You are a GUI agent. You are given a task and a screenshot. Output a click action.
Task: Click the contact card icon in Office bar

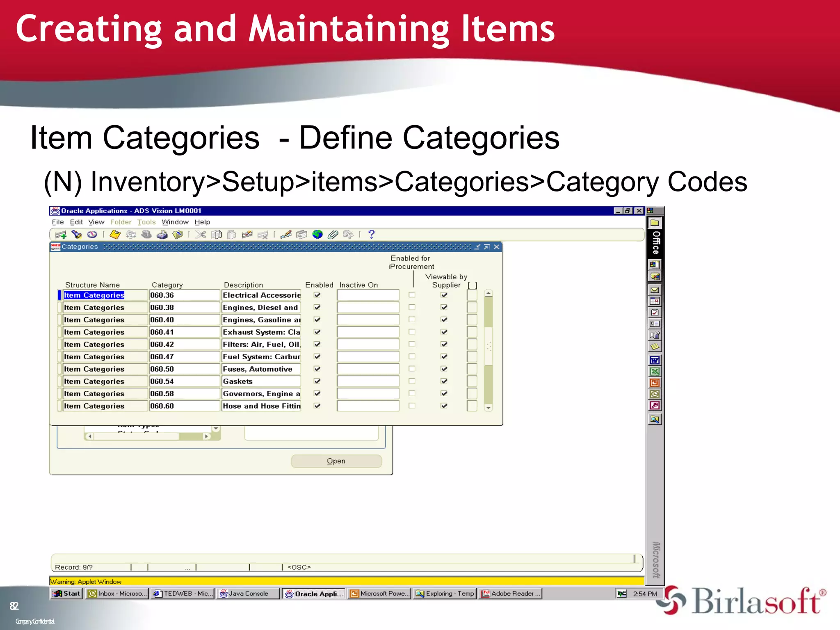(655, 324)
